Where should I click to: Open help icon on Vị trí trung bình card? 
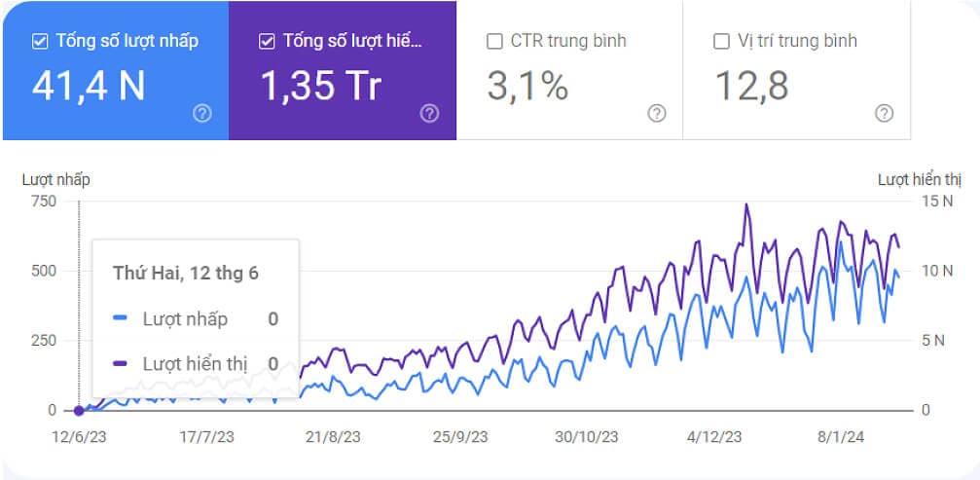point(884,113)
